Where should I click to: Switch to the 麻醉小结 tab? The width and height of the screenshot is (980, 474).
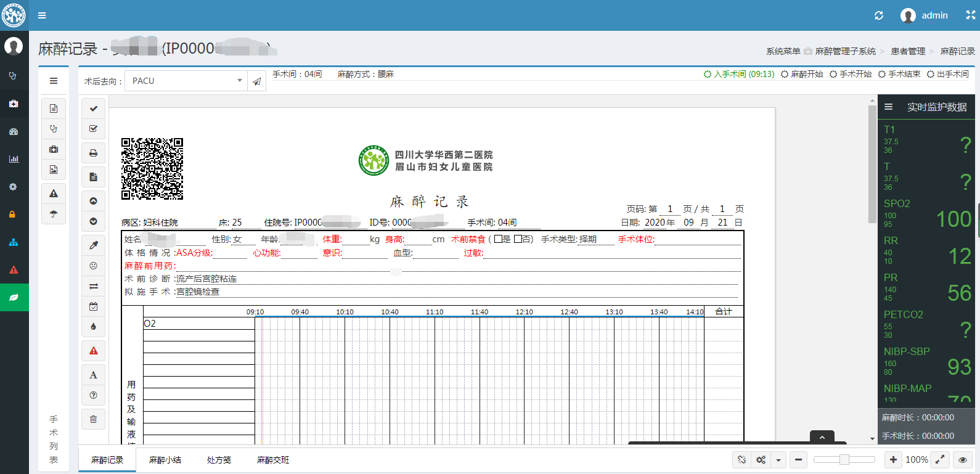coord(165,460)
